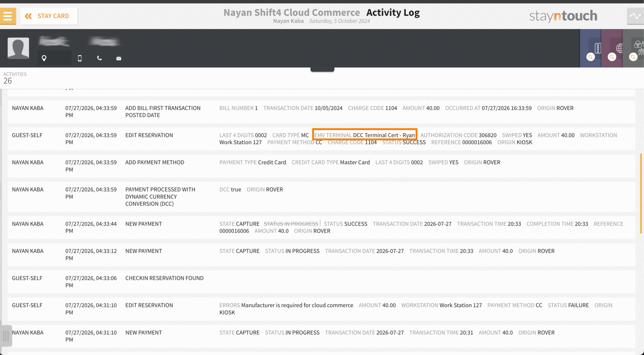This screenshot has height=355, width=644.
Task: Click EMV terminal DCC Terminal Cert - Ryan
Action: [364, 135]
